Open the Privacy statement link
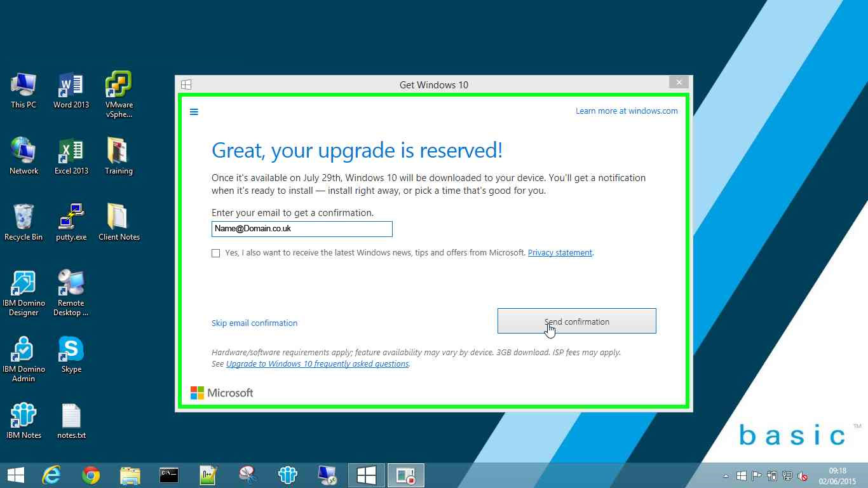This screenshot has height=488, width=868. pos(560,252)
